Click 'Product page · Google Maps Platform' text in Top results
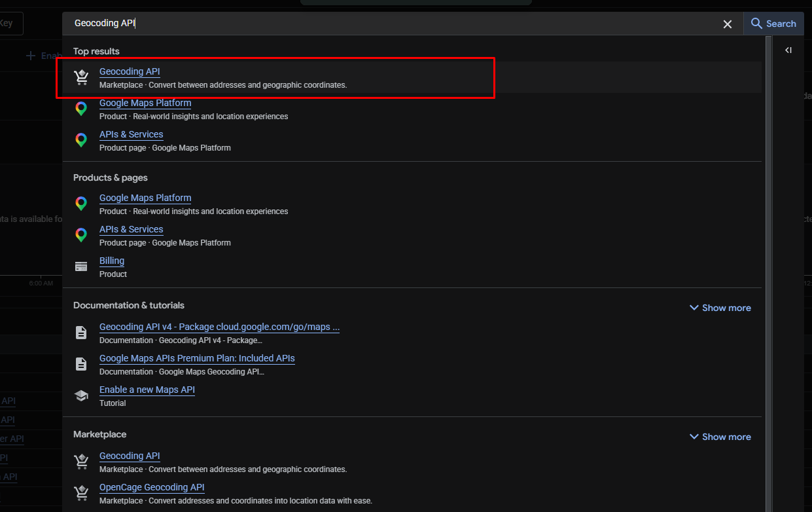This screenshot has width=812, height=512. tap(165, 148)
